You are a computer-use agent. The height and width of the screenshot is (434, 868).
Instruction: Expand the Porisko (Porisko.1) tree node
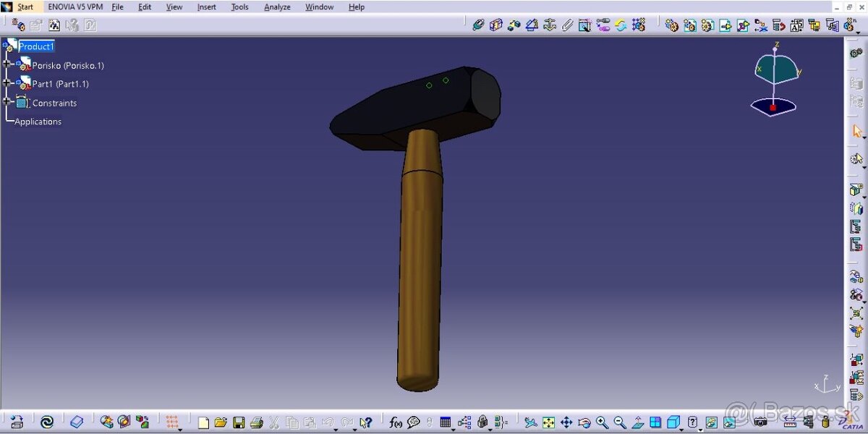pos(6,65)
